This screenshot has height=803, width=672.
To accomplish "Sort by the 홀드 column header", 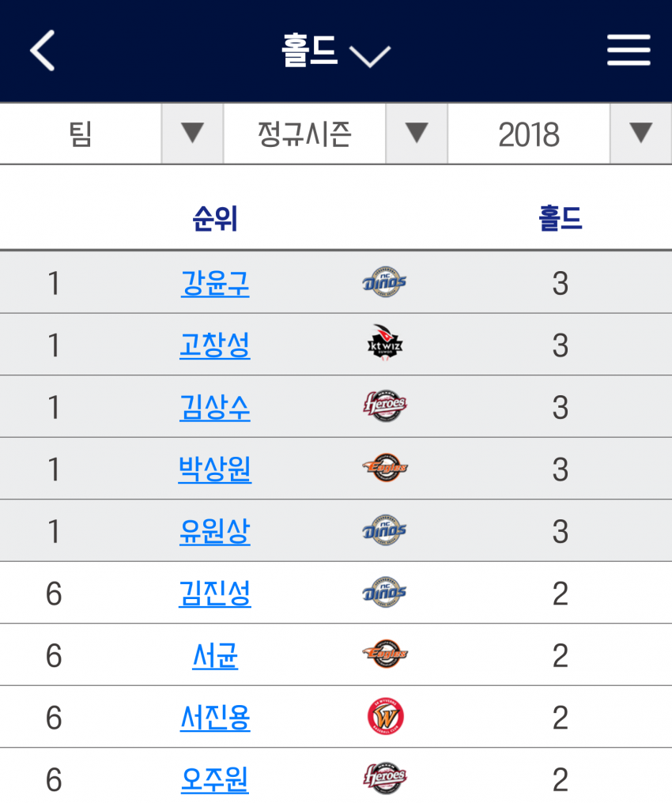I will pos(560,219).
